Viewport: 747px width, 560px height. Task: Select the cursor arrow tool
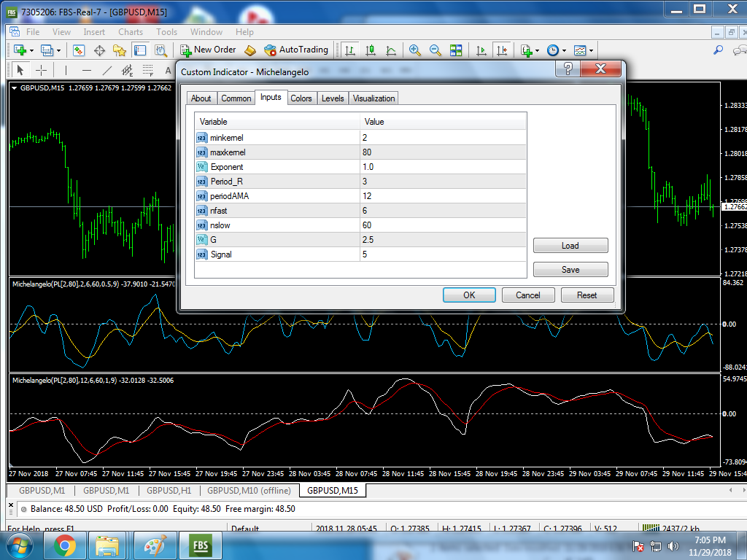[x=20, y=70]
